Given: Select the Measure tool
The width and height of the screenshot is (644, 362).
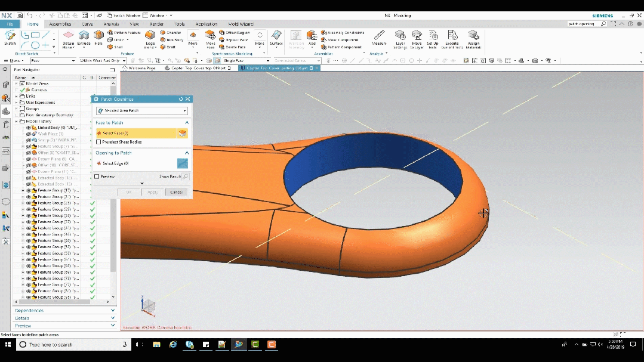Looking at the screenshot, I should 379,38.
